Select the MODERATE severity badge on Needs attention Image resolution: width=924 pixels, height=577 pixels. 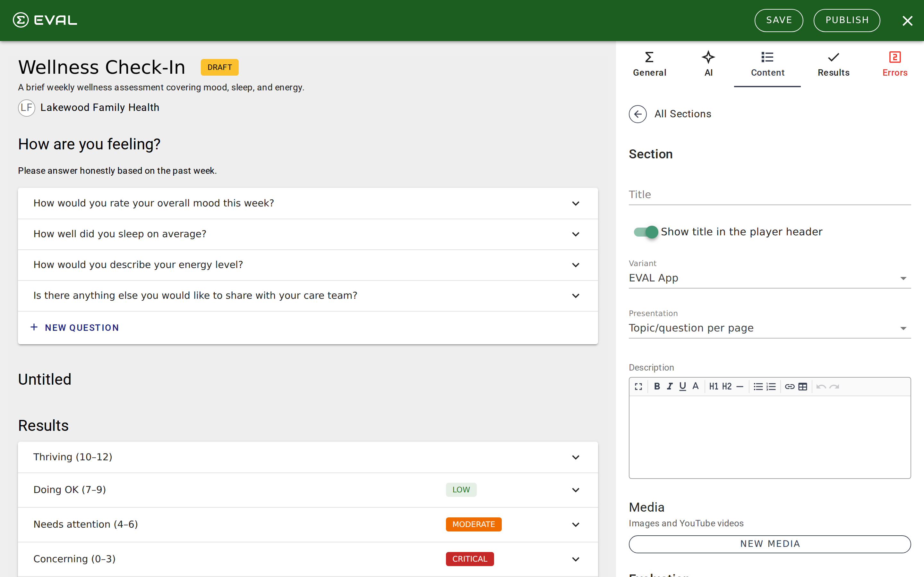[x=474, y=524]
